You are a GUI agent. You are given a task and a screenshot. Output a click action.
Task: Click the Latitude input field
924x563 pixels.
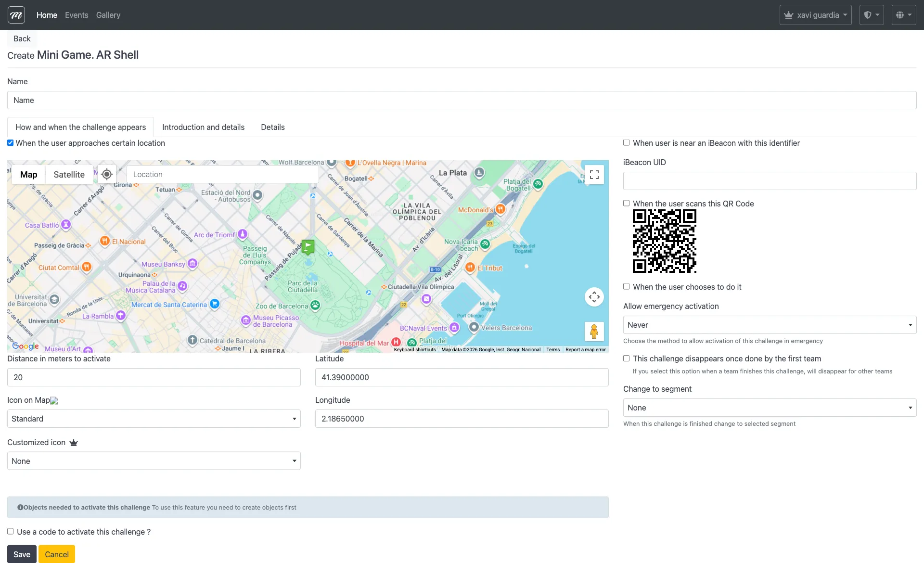462,377
